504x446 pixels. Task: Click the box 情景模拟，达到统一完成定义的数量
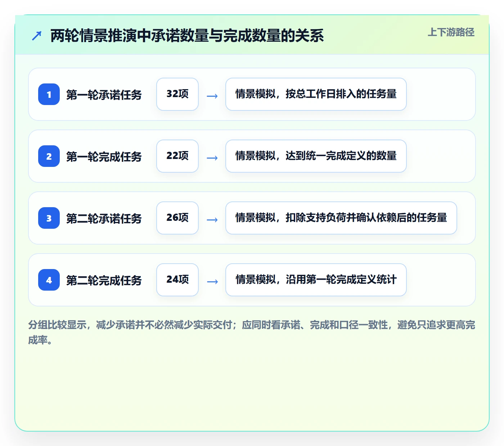point(316,156)
